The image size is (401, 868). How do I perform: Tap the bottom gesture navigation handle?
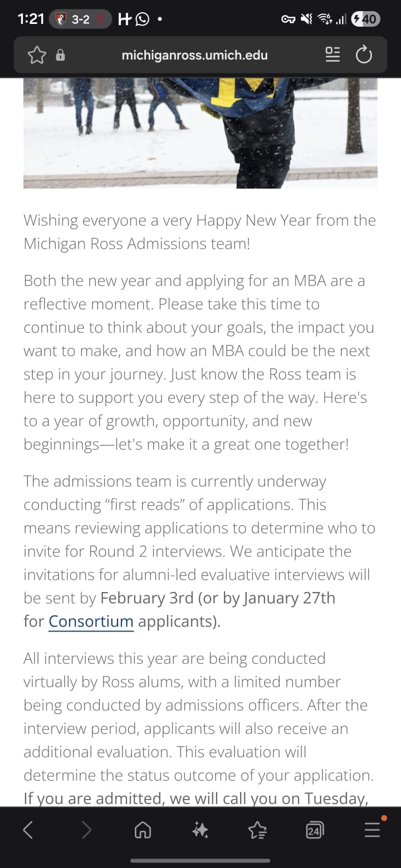coord(200,861)
